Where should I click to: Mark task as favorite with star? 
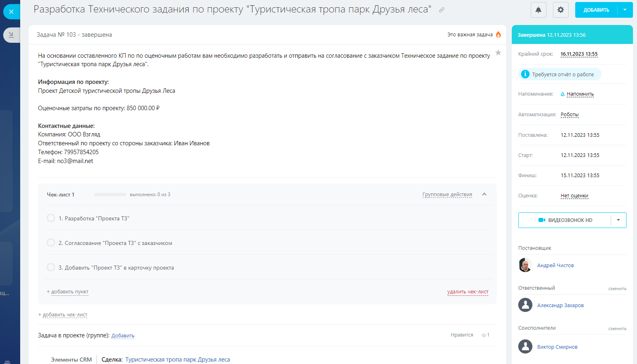click(x=498, y=52)
